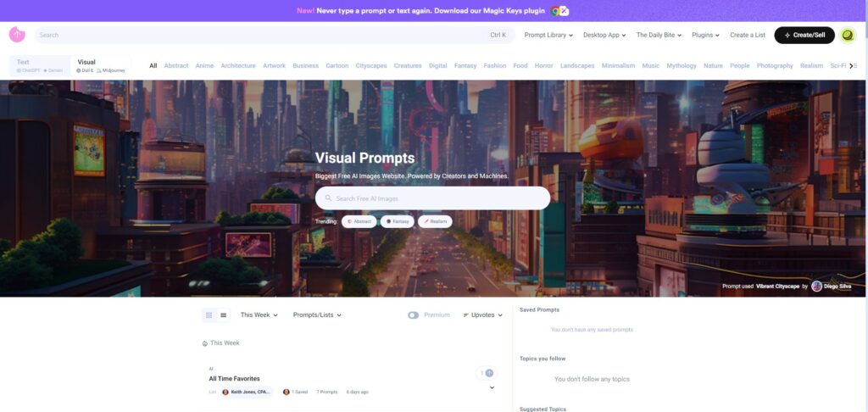868x412 pixels.
Task: Click the trending Realism chip
Action: tap(435, 221)
